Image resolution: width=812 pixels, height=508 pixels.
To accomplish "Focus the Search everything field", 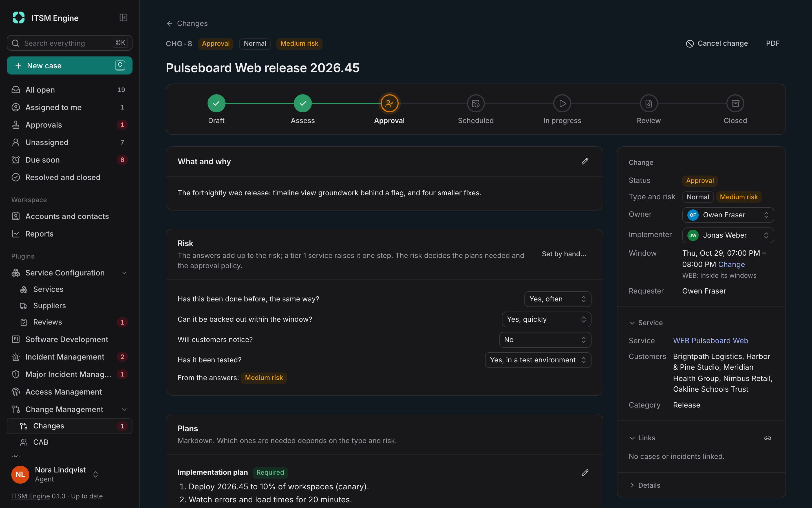I will [69, 43].
